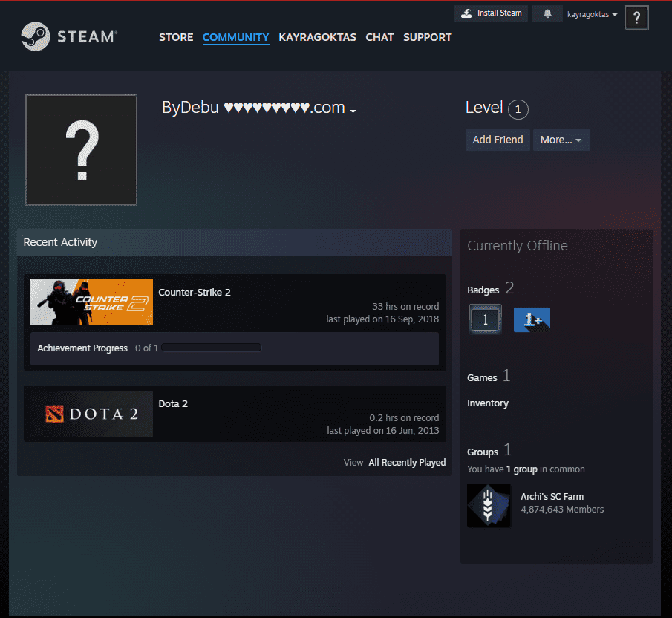Screen dimensions: 672x618
Task: Open the blue 1+ games badge
Action: point(532,319)
